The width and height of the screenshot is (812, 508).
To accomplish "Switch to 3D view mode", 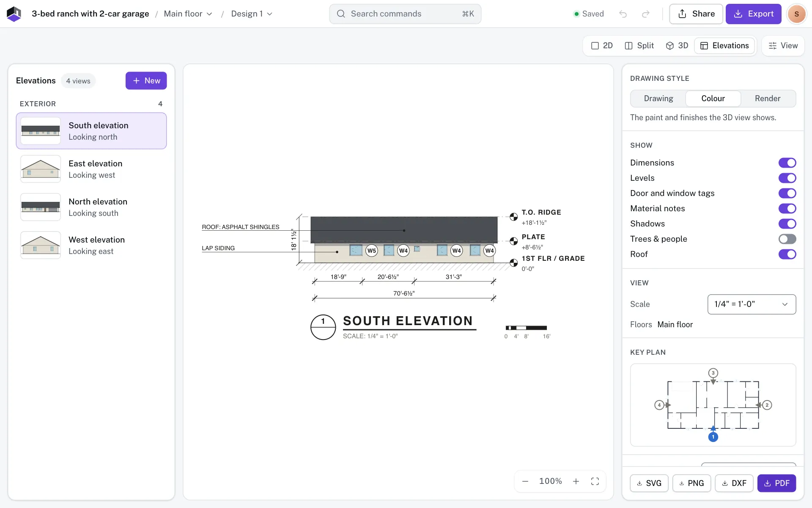I will click(x=677, y=46).
